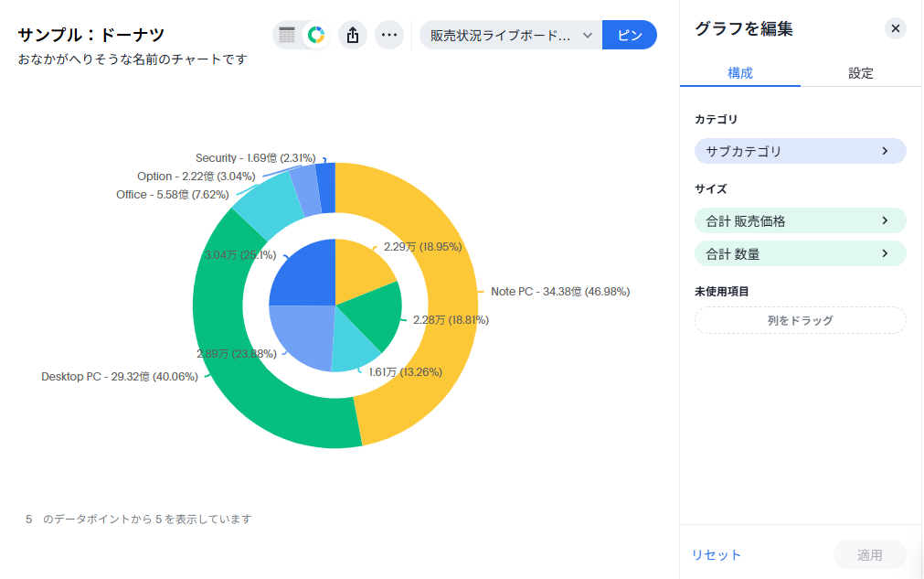Select the donut chart view icon
Screen dimensions: 924x579
(316, 35)
